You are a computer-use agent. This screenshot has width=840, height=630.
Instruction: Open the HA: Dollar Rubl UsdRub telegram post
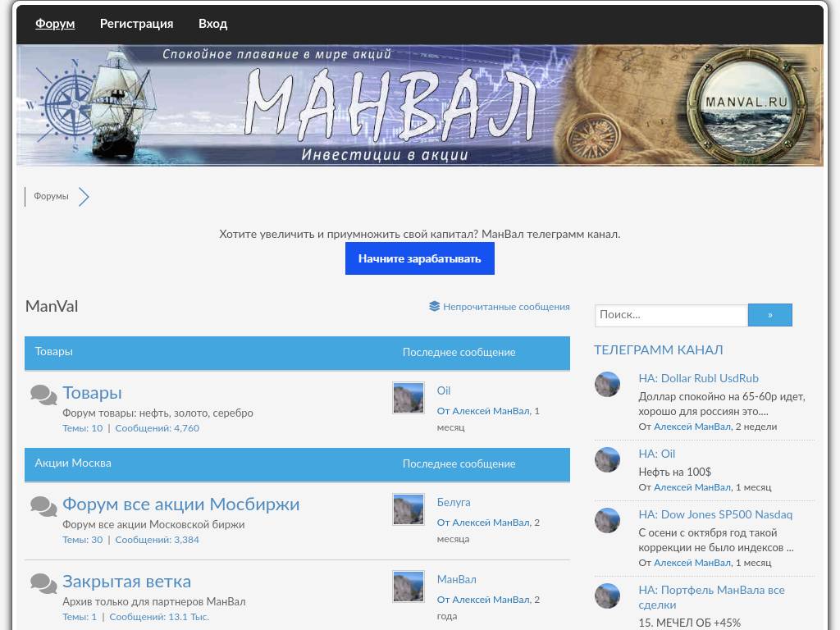[698, 379]
